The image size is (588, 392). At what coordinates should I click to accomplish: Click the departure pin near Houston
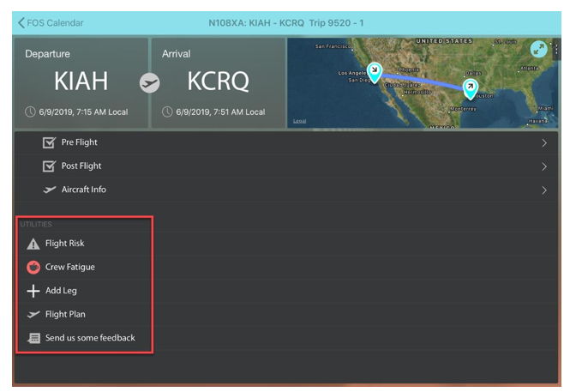click(x=470, y=87)
